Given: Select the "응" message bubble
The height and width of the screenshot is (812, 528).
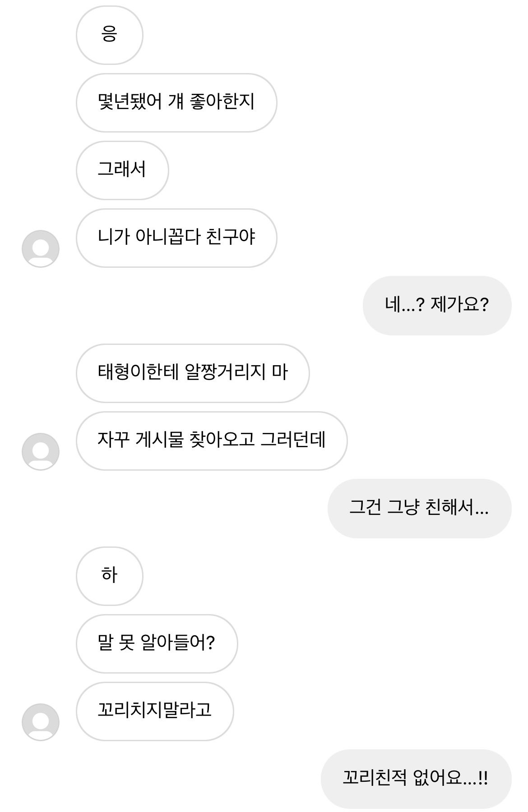Looking at the screenshot, I should click(x=110, y=35).
